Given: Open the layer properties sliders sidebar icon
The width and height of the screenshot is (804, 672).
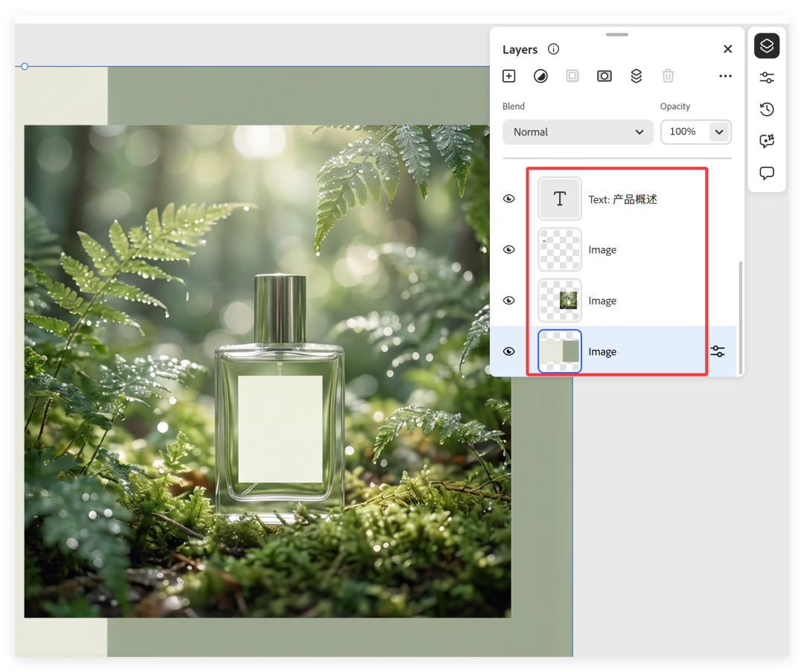Looking at the screenshot, I should point(767,77).
